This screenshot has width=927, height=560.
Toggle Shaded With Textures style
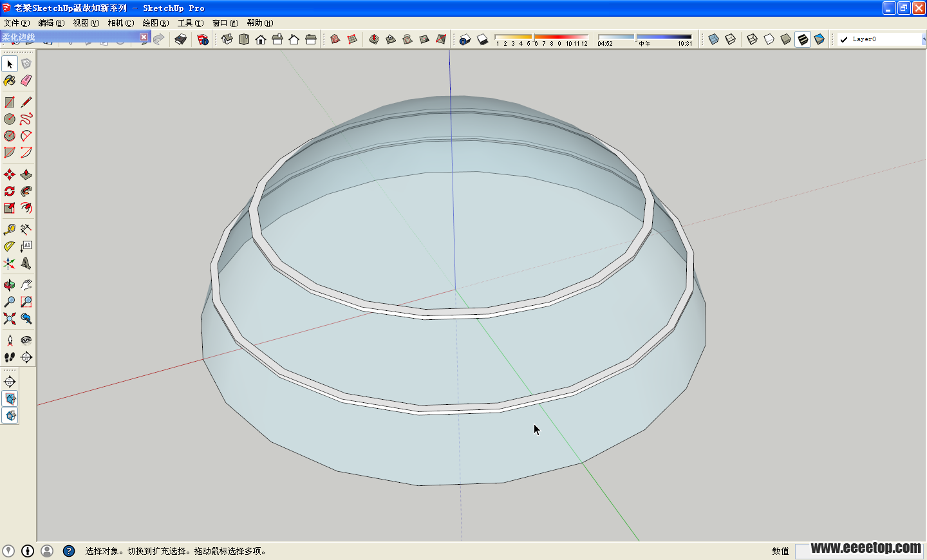[803, 39]
